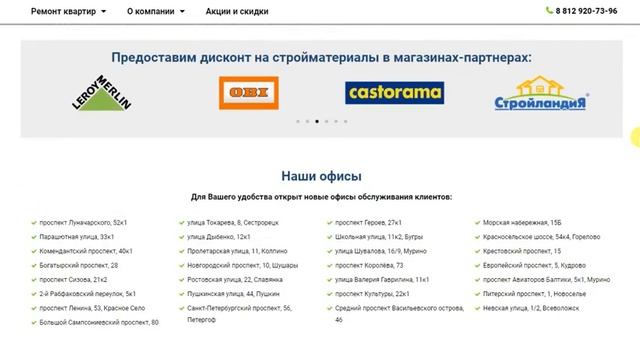Click address Средний проспект Васильевского острова, 46
The image size is (640, 360).
[x=399, y=314]
